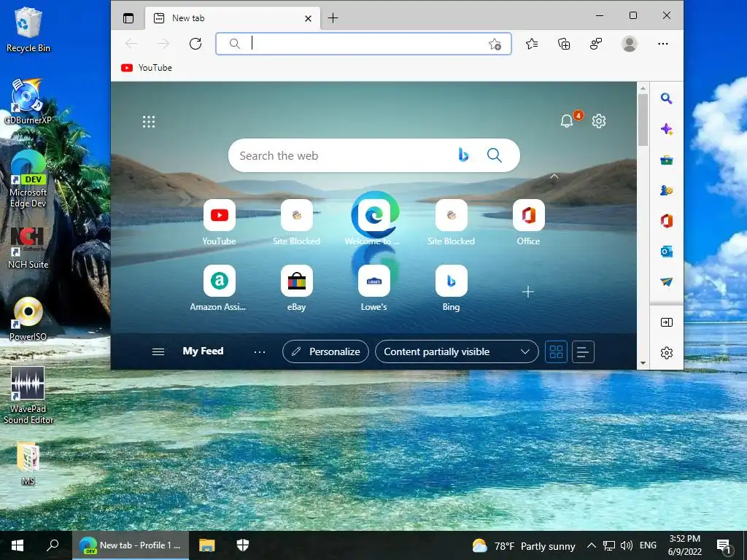Open the sidebar Search icon
This screenshot has width=747, height=560.
667,98
